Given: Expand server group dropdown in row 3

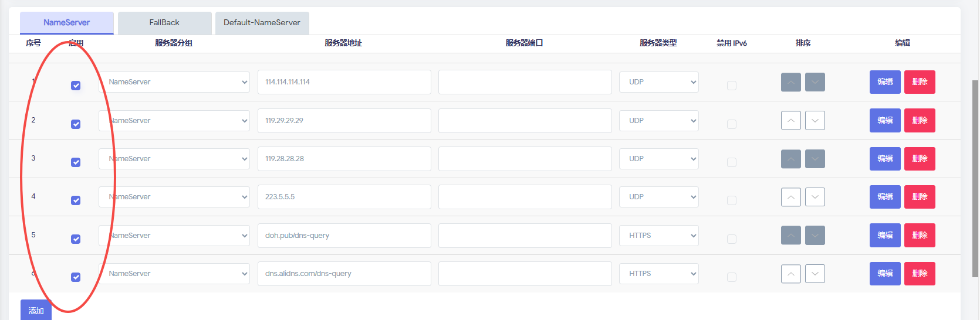Looking at the screenshot, I should [174, 159].
